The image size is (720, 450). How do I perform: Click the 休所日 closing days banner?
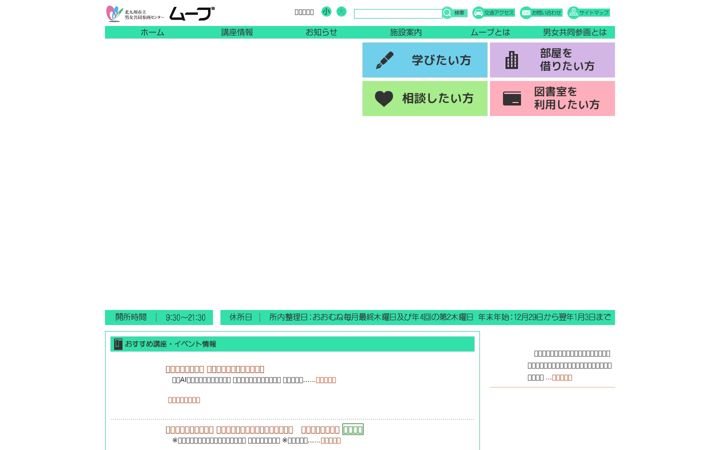click(x=417, y=317)
